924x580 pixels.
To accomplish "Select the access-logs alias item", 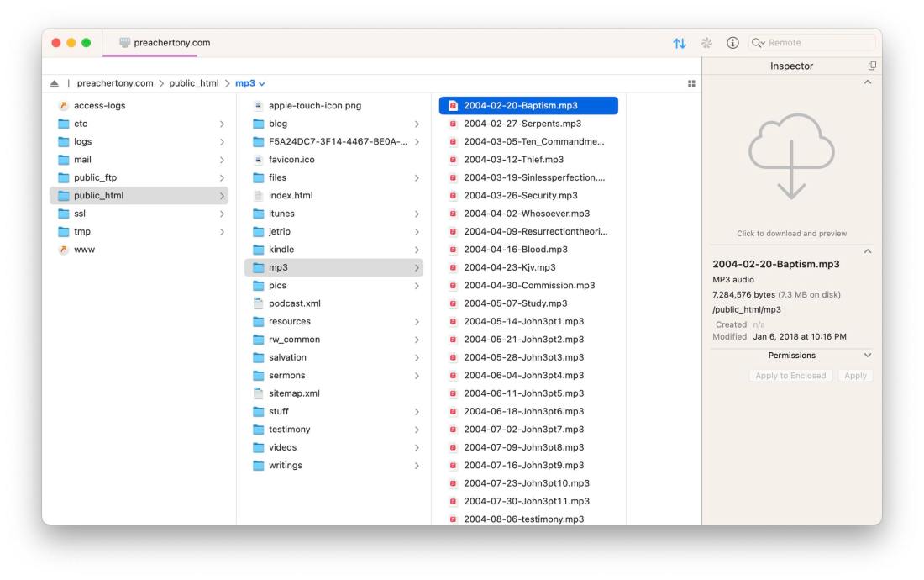I will tap(99, 106).
